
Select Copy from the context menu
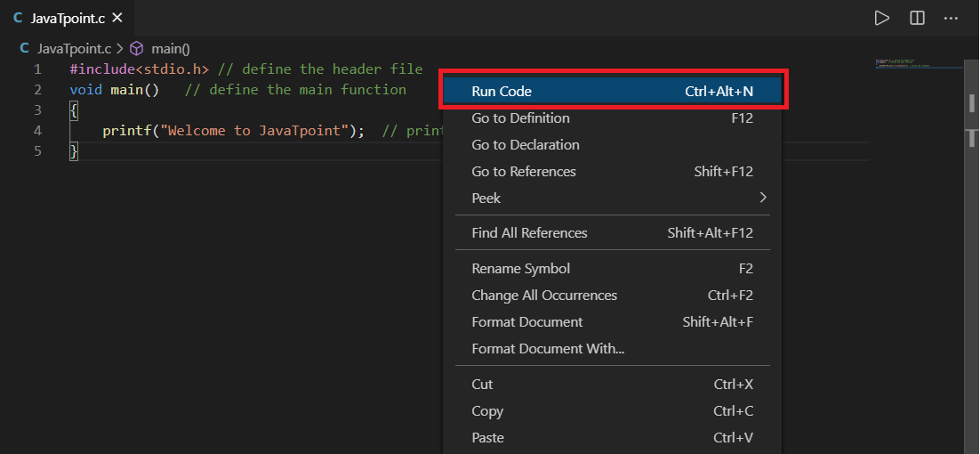pyautogui.click(x=612, y=411)
